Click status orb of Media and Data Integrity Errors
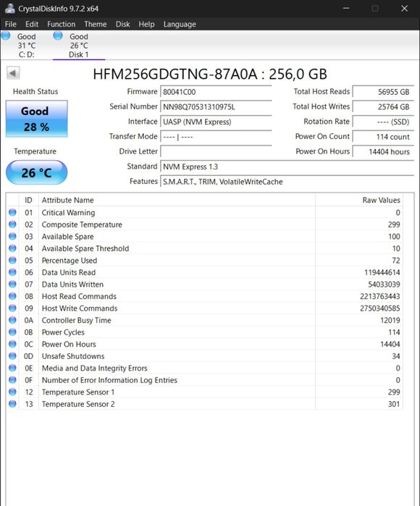 pyautogui.click(x=12, y=368)
